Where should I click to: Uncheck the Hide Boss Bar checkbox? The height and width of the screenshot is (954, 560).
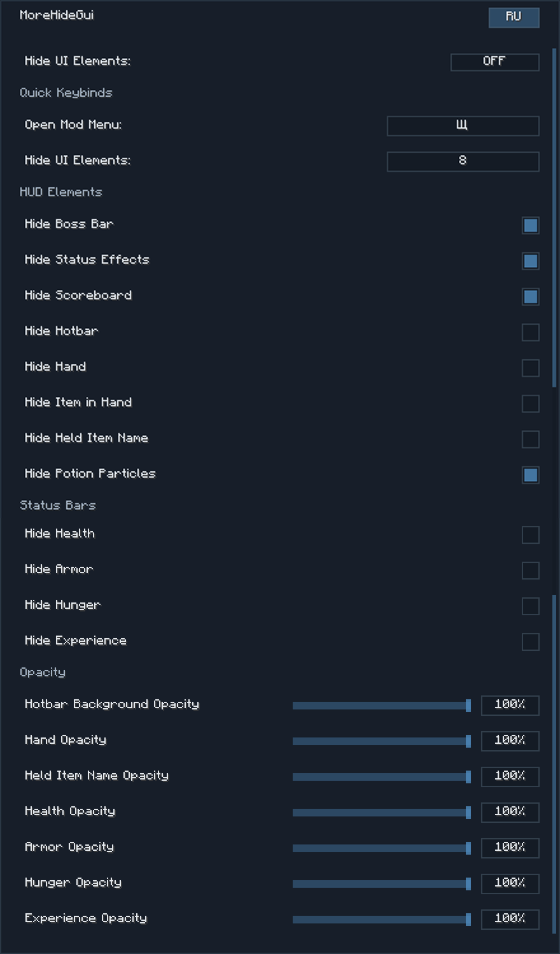(x=530, y=225)
